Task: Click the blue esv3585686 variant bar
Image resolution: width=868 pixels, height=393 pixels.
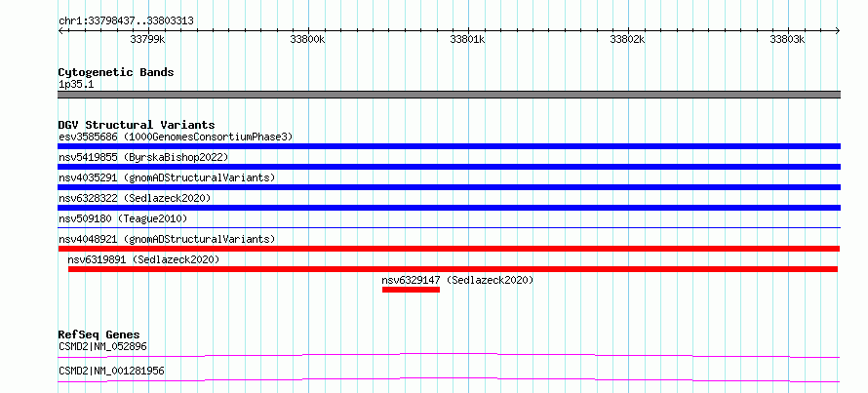Action: tap(449, 146)
